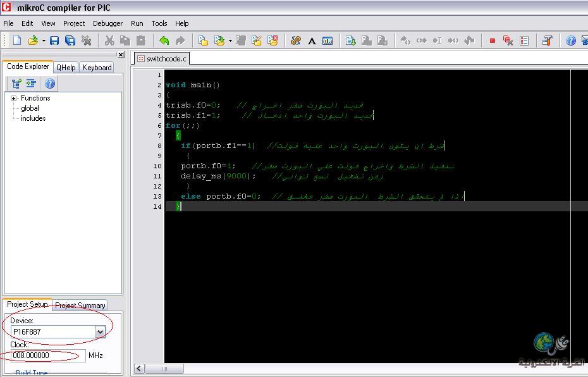
Task: Click the Edit Project pencil icon
Action: point(257,40)
